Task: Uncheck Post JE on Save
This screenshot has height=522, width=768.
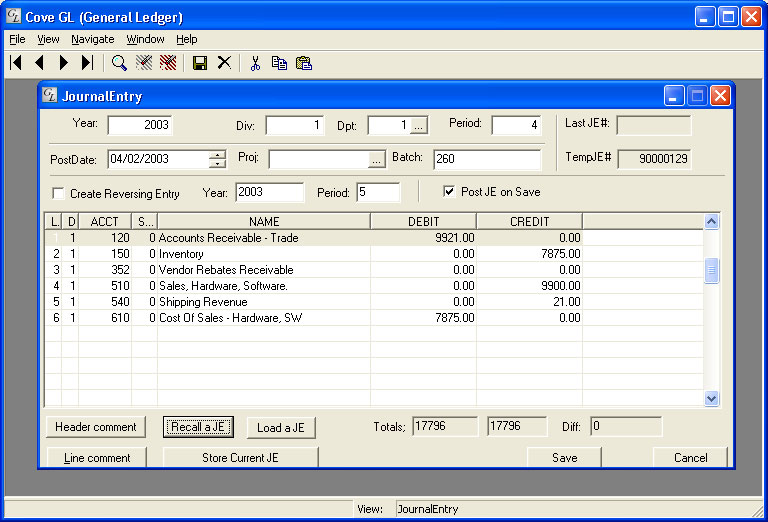Action: tap(449, 191)
